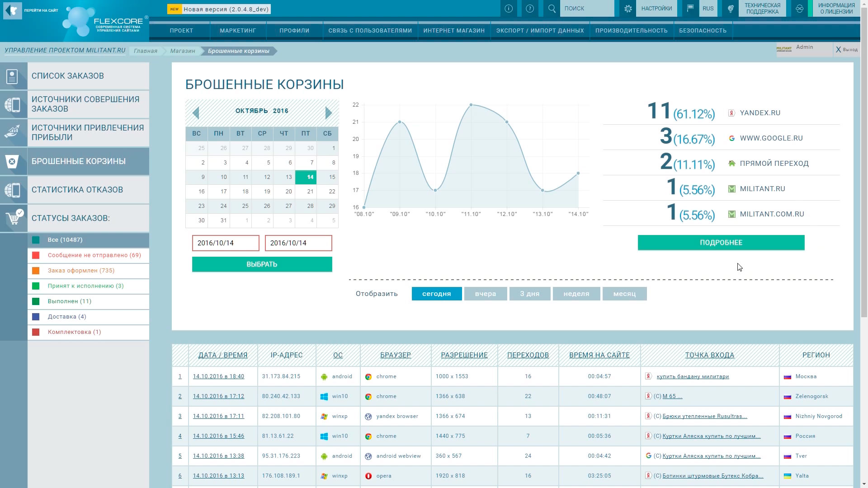
Task: Open entry point купить бандану милитари
Action: point(693,376)
